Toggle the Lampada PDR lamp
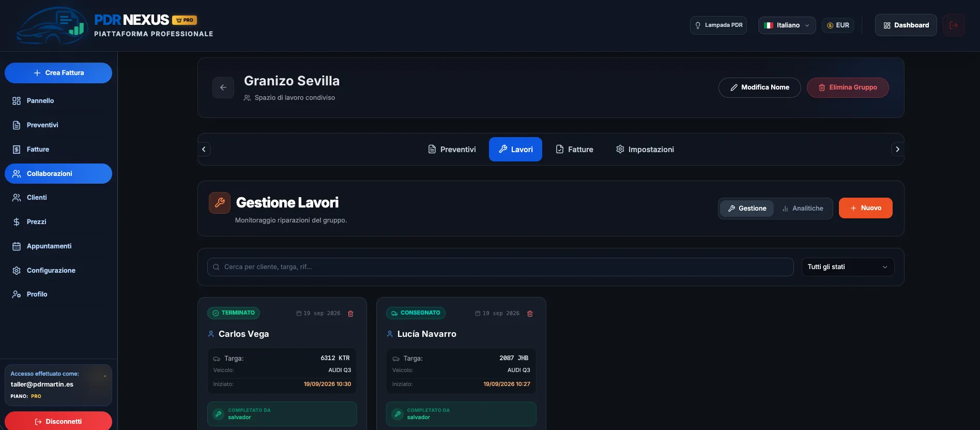Image resolution: width=980 pixels, height=430 pixels. pyautogui.click(x=718, y=25)
